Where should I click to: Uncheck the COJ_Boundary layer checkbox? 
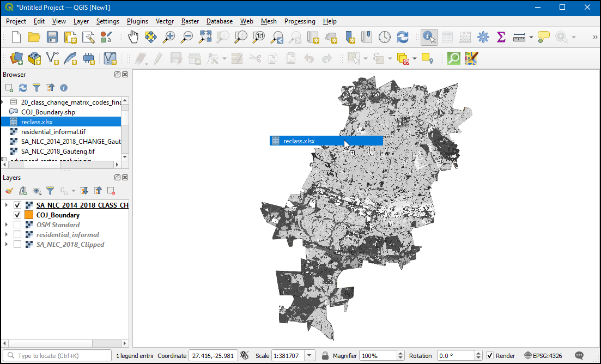(17, 215)
